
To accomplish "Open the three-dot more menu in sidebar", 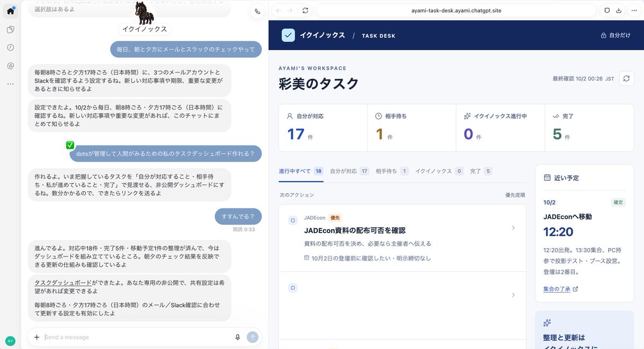I will pos(10,84).
